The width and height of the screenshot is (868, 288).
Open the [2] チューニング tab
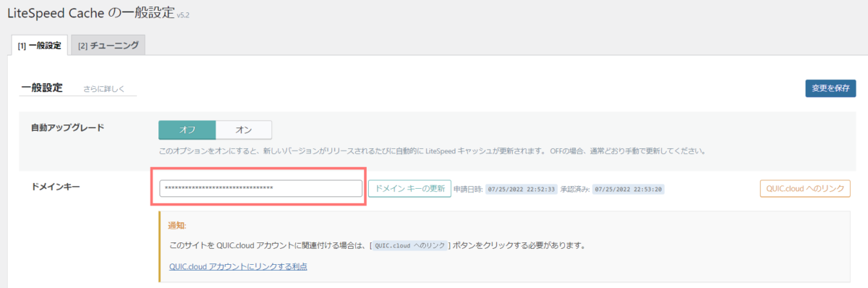[x=109, y=46]
